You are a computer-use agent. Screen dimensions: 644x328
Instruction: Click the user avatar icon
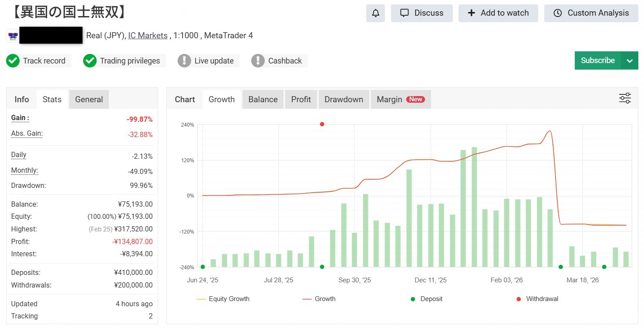click(12, 36)
